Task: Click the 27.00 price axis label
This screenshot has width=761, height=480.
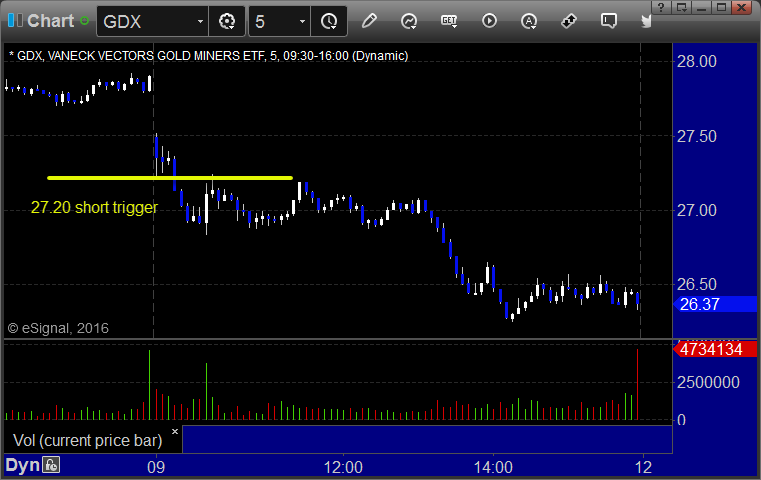Action: point(696,211)
